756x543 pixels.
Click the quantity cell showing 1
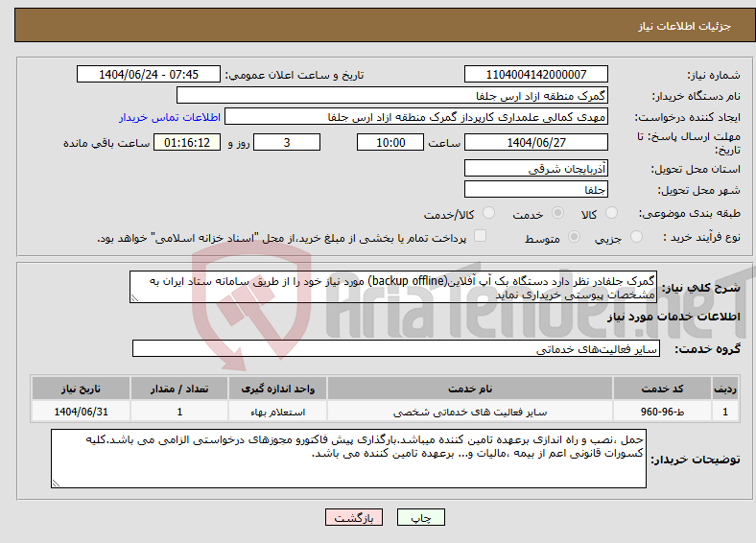[179, 412]
